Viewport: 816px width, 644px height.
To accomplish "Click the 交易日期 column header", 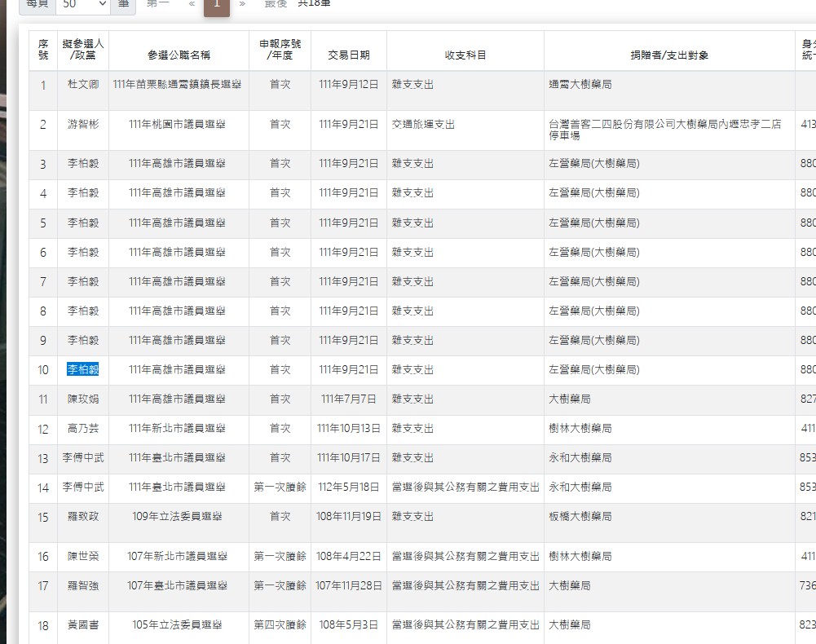I will 348,55.
